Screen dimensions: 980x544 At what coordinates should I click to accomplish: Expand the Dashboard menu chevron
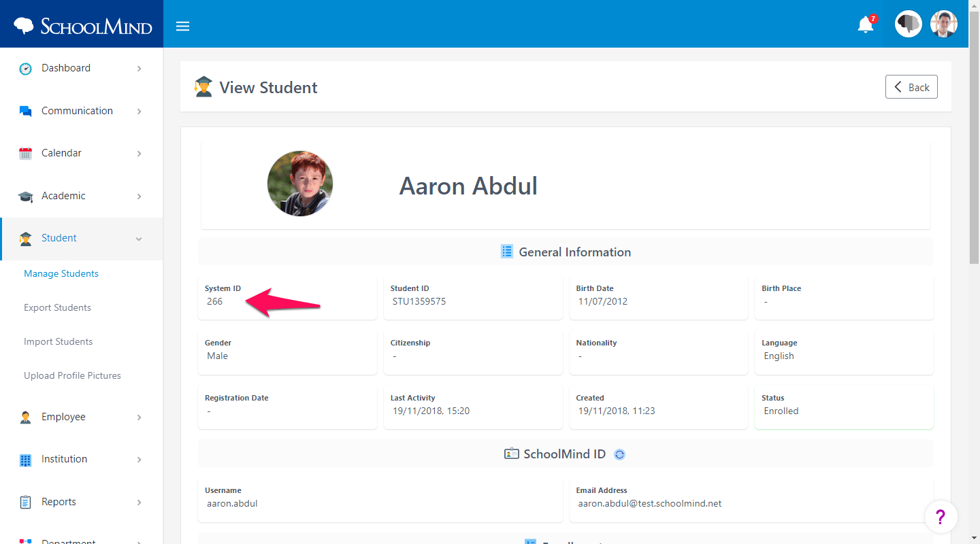[139, 69]
